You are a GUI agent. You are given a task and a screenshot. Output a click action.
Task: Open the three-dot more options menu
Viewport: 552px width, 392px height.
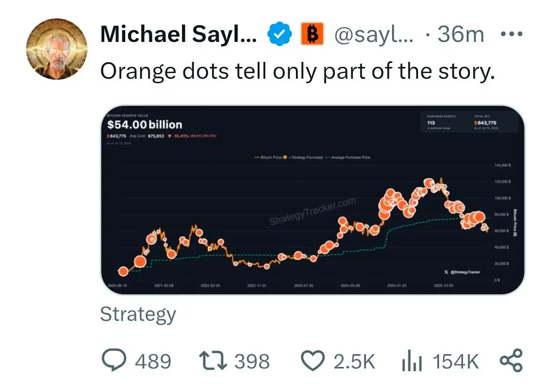pos(512,34)
